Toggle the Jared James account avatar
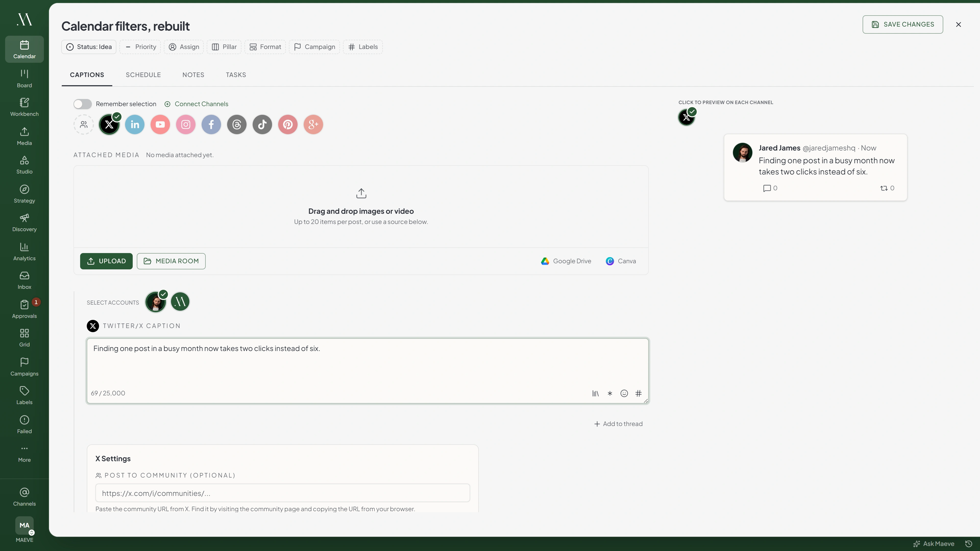Viewport: 980px width, 551px height. (x=156, y=302)
